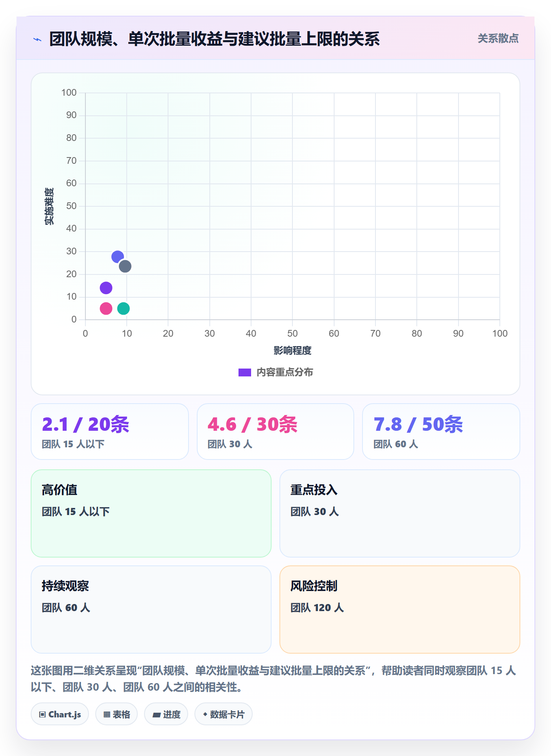The height and width of the screenshot is (756, 551).
Task: Open the 风险控制 quadrant card
Action: pyautogui.click(x=400, y=610)
